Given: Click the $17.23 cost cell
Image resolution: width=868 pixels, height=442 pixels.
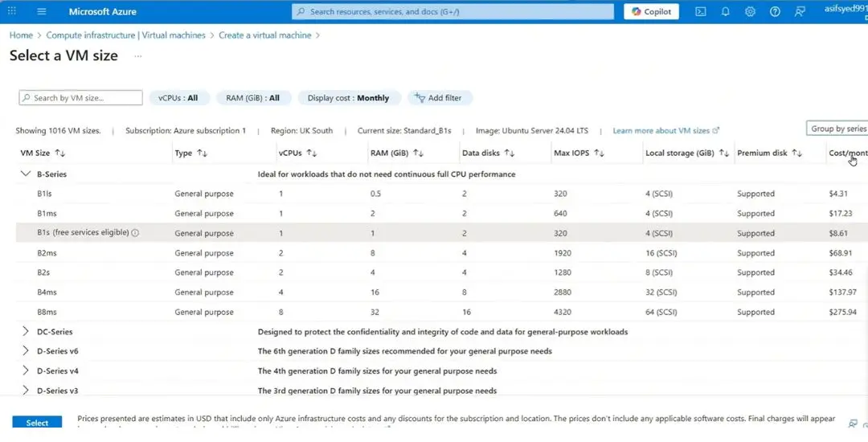Looking at the screenshot, I should tap(841, 214).
